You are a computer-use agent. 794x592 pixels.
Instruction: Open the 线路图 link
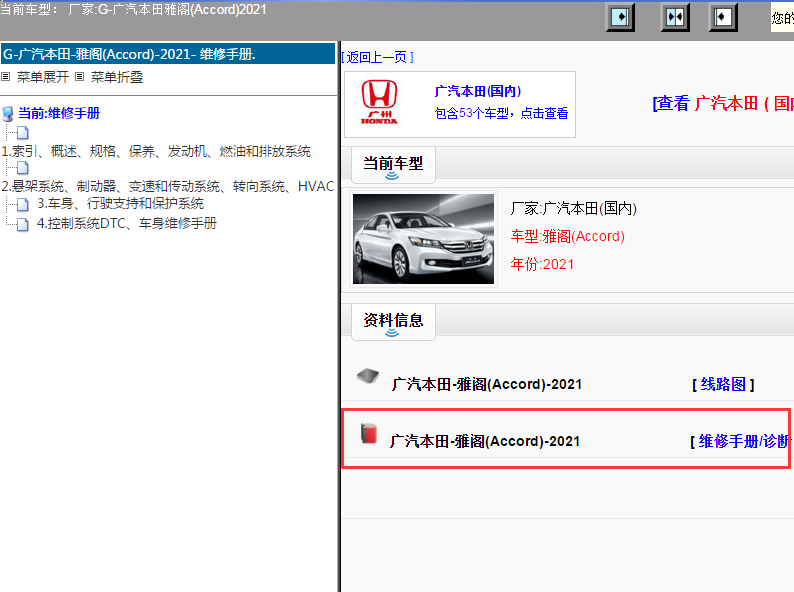click(x=723, y=384)
